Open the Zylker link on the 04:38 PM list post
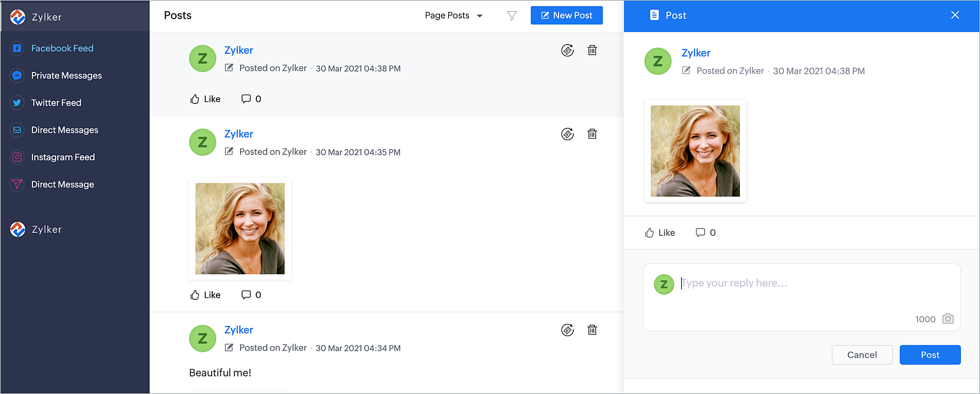This screenshot has height=394, width=980. [x=239, y=50]
